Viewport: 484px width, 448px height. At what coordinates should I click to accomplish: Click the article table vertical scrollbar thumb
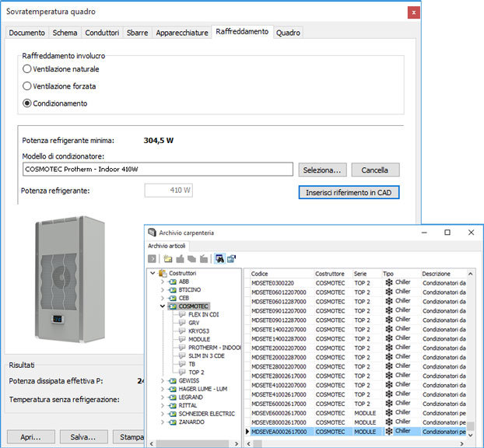(470, 426)
